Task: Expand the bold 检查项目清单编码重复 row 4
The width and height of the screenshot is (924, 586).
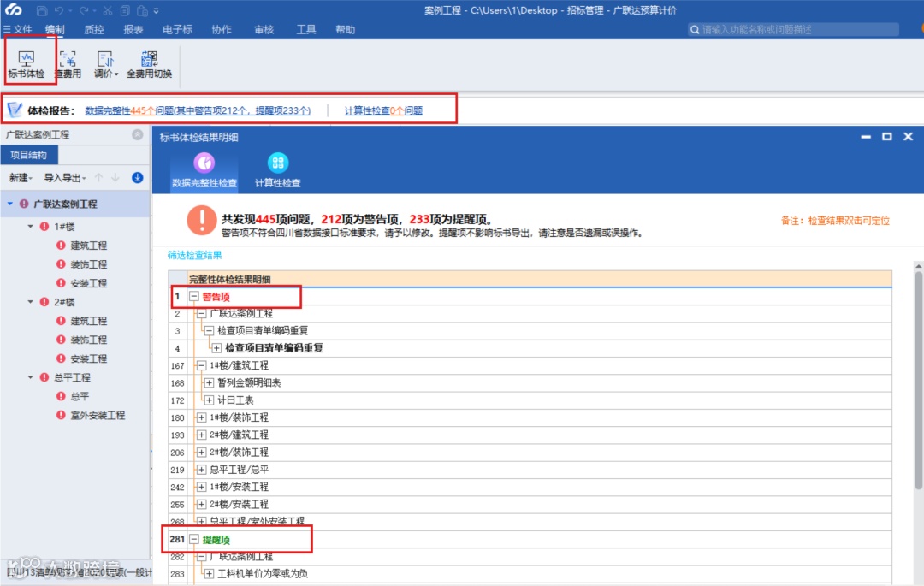Action: (216, 348)
